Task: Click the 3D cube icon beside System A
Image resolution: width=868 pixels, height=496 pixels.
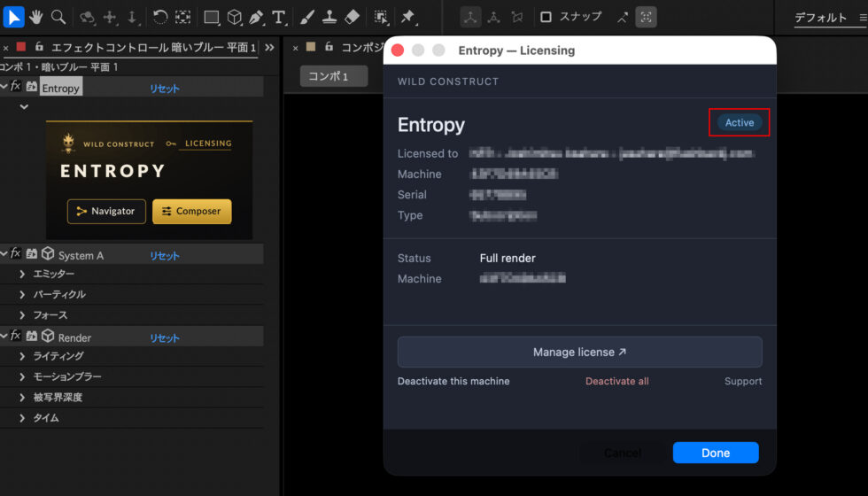Action: point(48,253)
